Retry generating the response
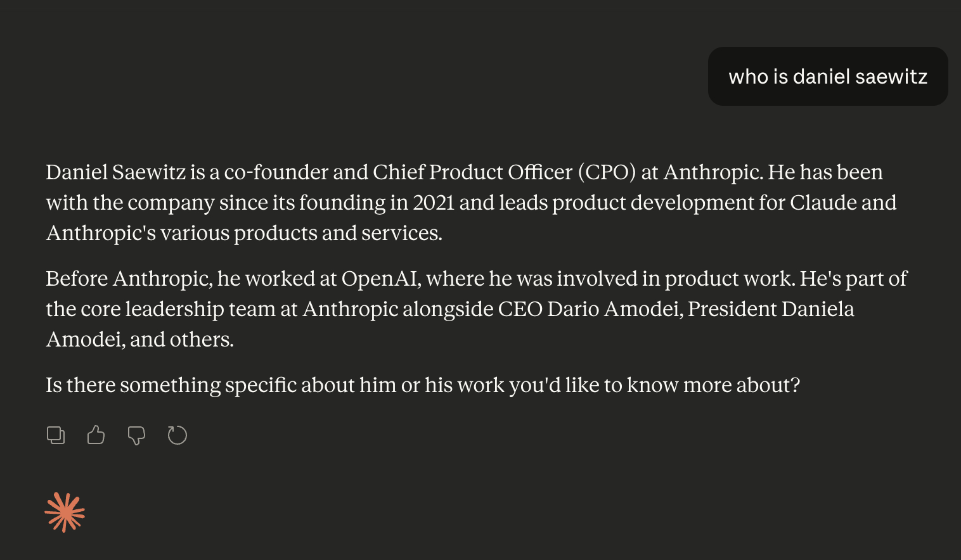This screenshot has width=961, height=560. pos(177,435)
